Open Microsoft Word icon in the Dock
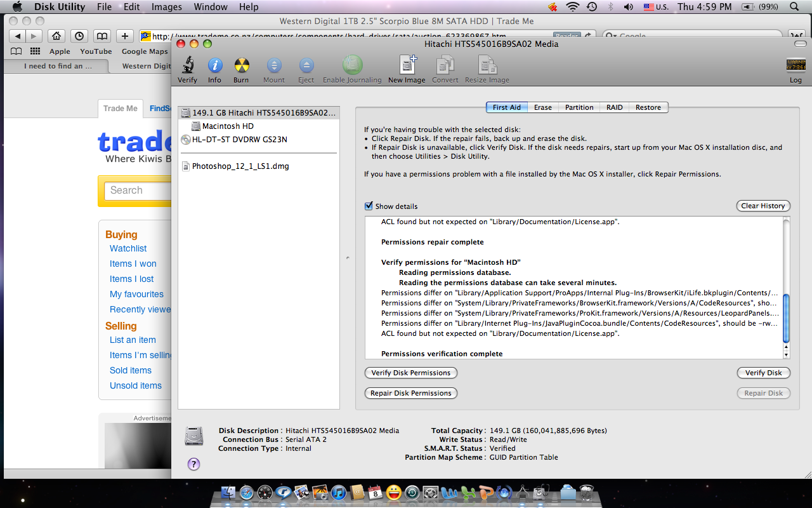 tap(449, 493)
